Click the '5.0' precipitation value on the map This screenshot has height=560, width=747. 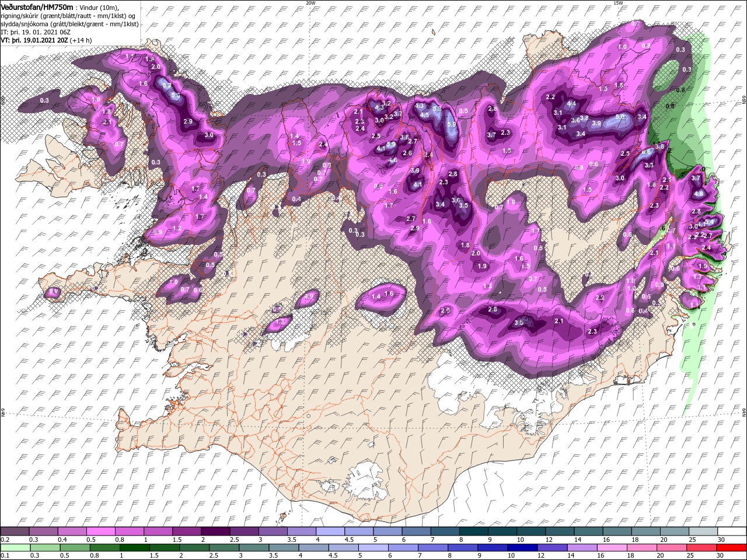tap(620, 117)
